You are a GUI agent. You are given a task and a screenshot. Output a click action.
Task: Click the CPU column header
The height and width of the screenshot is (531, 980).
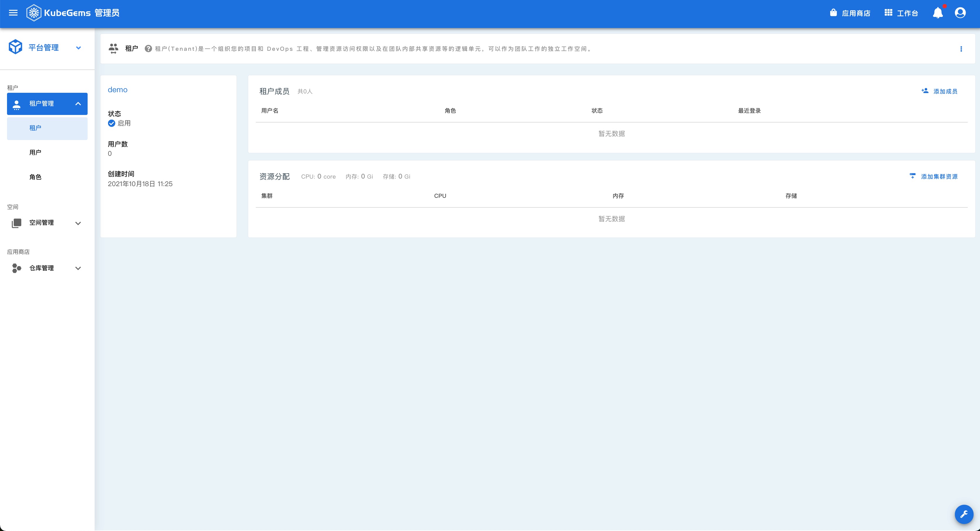[440, 196]
